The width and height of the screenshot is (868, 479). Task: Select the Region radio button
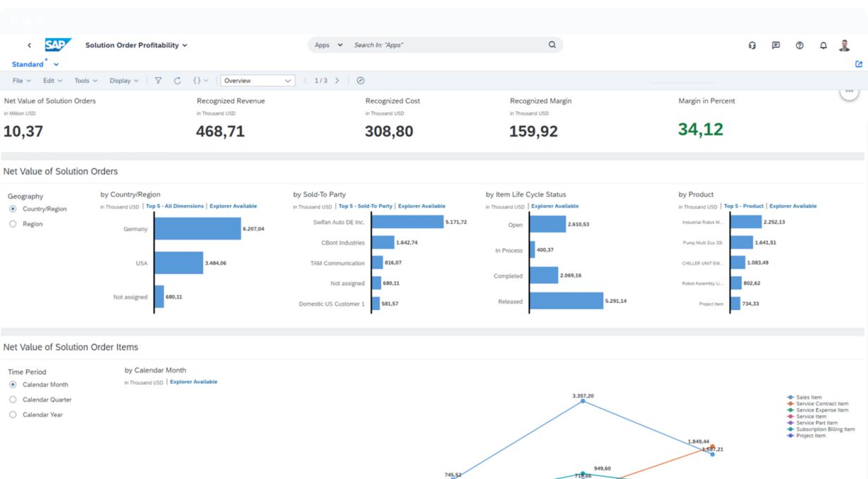tap(13, 224)
